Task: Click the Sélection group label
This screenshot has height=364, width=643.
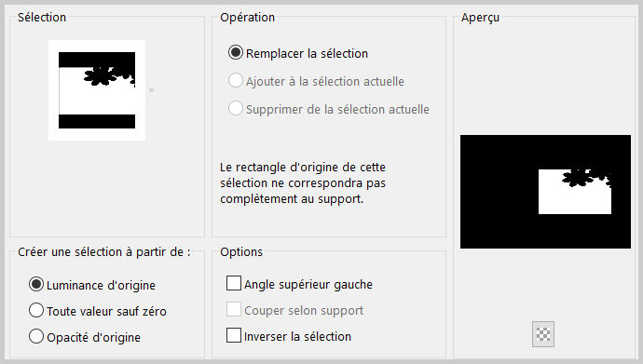Action: pyautogui.click(x=42, y=18)
